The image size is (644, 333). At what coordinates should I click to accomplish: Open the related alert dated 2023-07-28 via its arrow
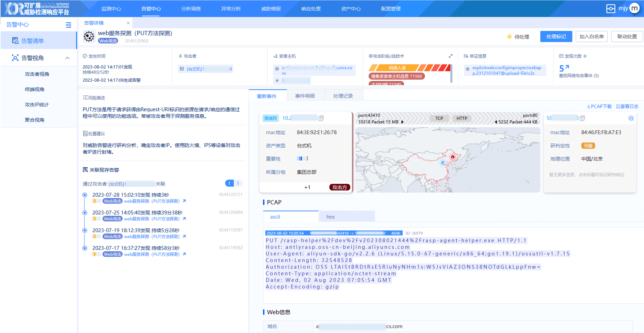tap(184, 201)
